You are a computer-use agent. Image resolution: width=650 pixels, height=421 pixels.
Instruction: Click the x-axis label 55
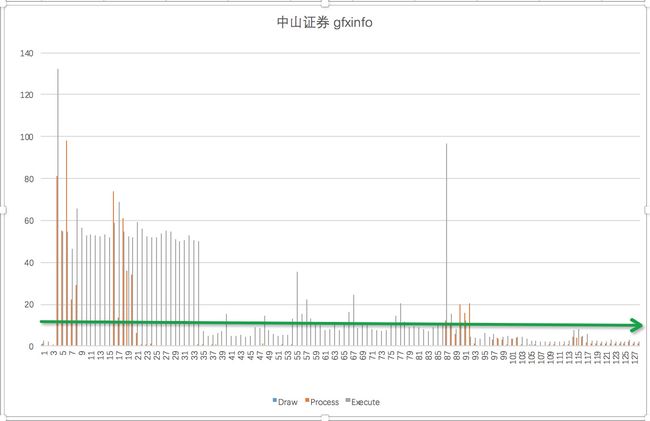[298, 356]
